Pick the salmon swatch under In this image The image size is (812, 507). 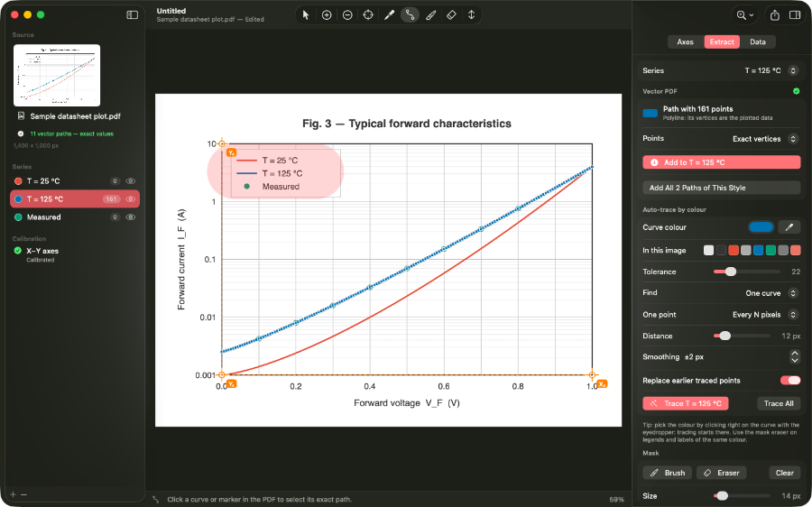(x=796, y=250)
